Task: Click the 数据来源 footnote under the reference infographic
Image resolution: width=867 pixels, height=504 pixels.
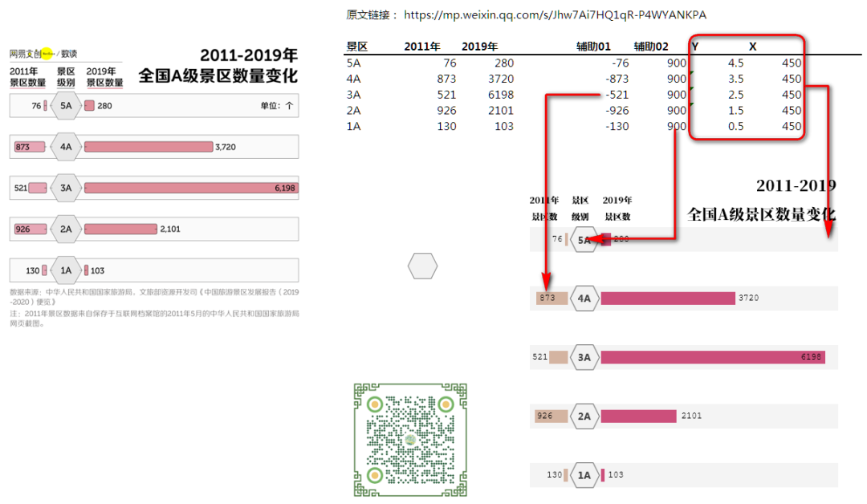Action: click(x=154, y=297)
